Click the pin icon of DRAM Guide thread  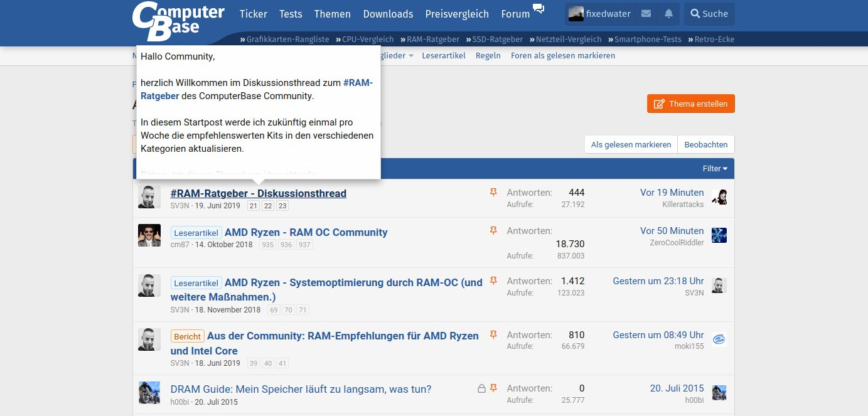click(x=493, y=388)
